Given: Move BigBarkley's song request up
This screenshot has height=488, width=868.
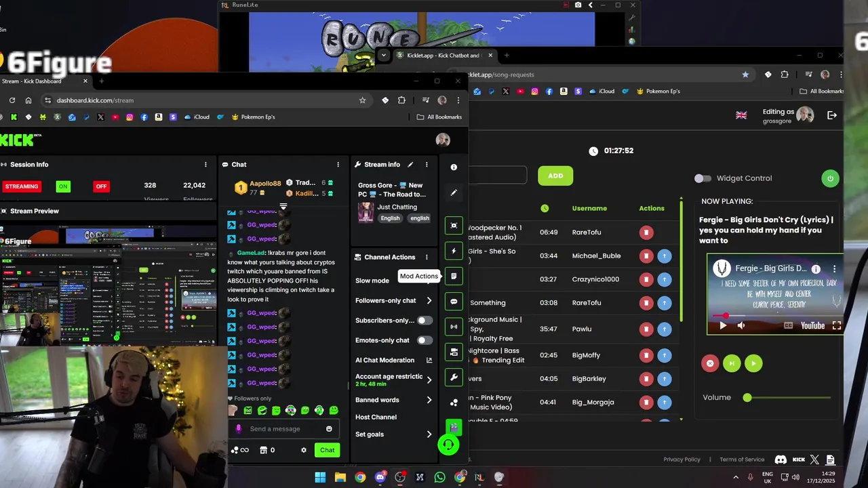Looking at the screenshot, I should tap(665, 379).
